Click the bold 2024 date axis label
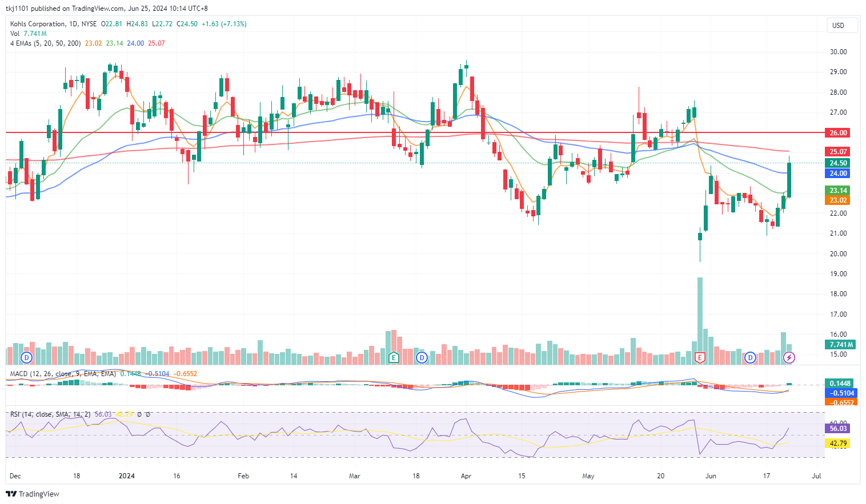Image resolution: width=866 pixels, height=504 pixels. 127,476
